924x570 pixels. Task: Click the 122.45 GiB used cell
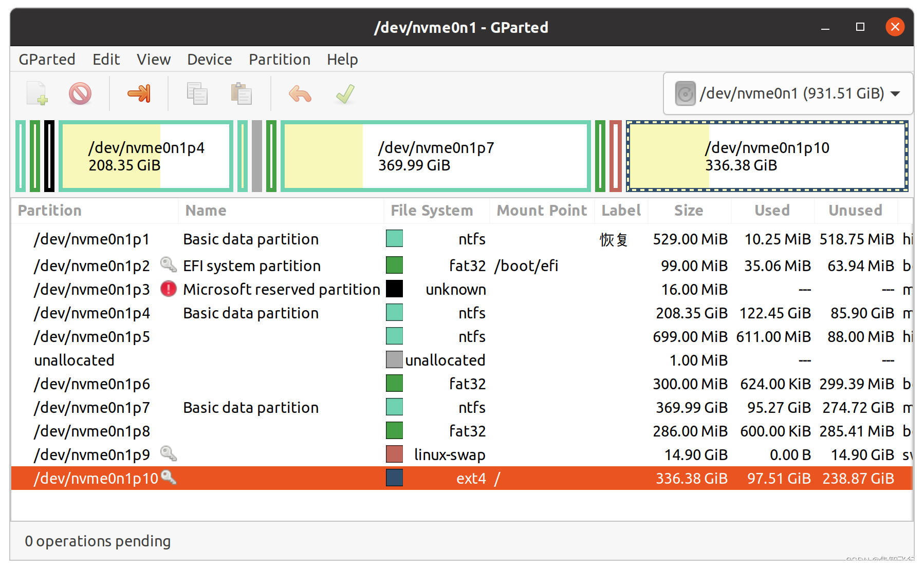(x=775, y=313)
